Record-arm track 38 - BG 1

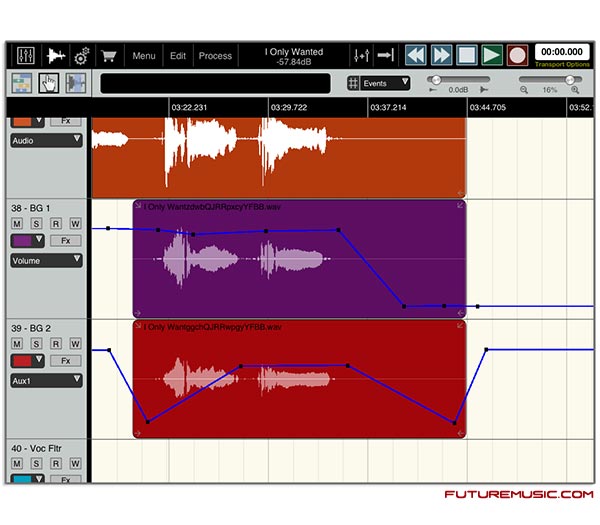(x=56, y=224)
